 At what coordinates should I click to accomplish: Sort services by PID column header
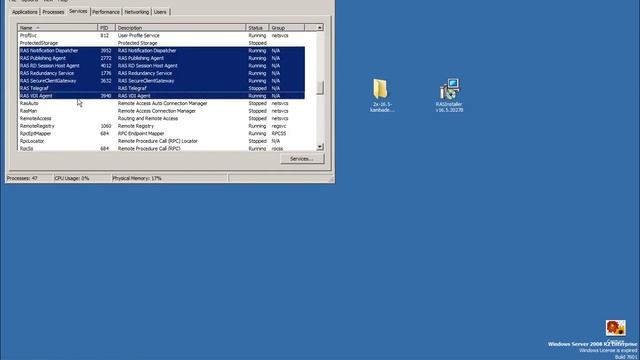106,28
